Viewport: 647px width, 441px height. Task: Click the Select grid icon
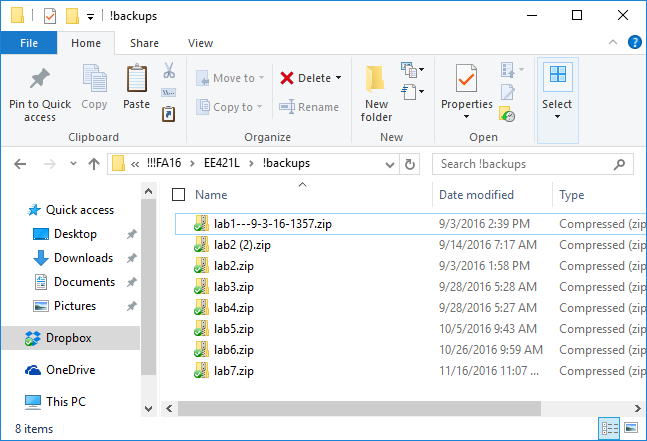(557, 76)
